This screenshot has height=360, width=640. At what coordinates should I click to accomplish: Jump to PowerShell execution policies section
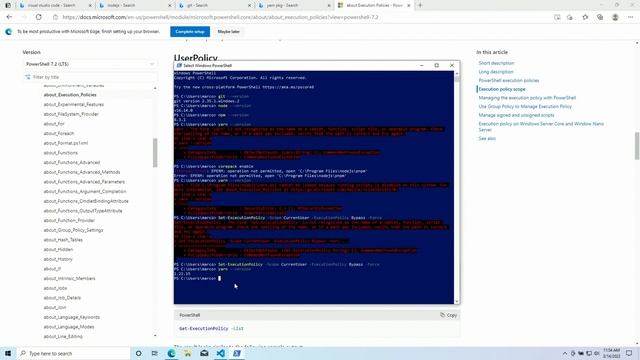509,80
